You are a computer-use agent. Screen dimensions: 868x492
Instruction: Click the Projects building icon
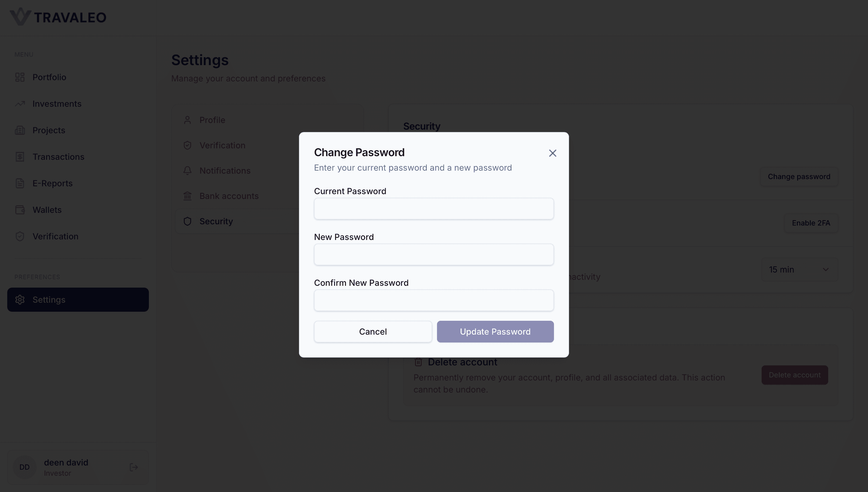tap(20, 130)
